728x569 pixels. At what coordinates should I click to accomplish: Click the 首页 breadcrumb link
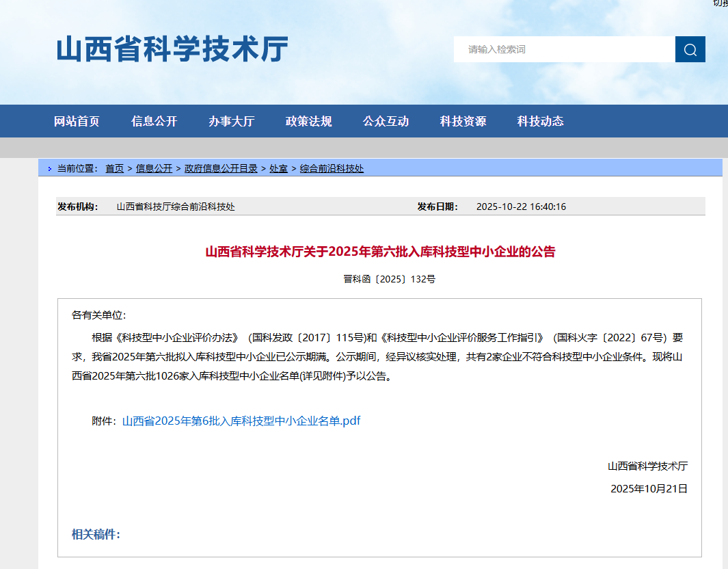pyautogui.click(x=114, y=168)
